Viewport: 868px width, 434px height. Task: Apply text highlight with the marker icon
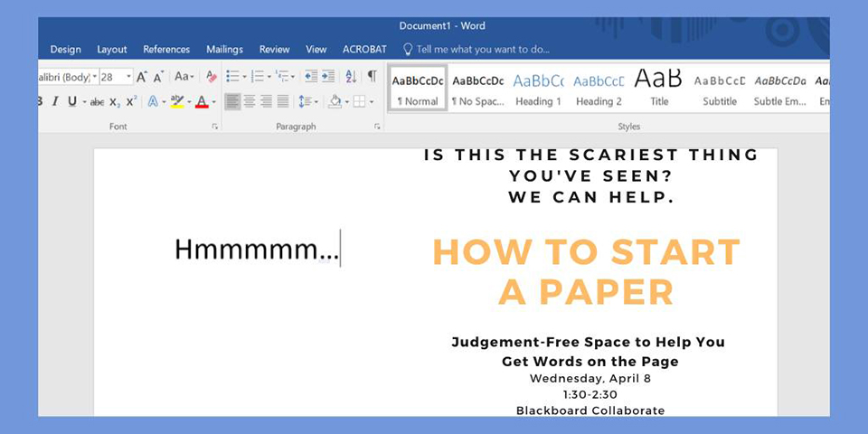pos(177,101)
